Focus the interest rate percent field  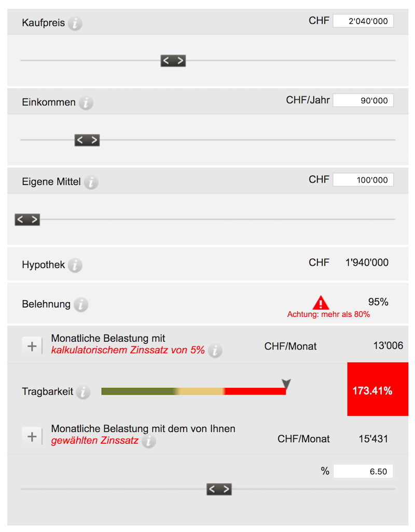coord(363,471)
